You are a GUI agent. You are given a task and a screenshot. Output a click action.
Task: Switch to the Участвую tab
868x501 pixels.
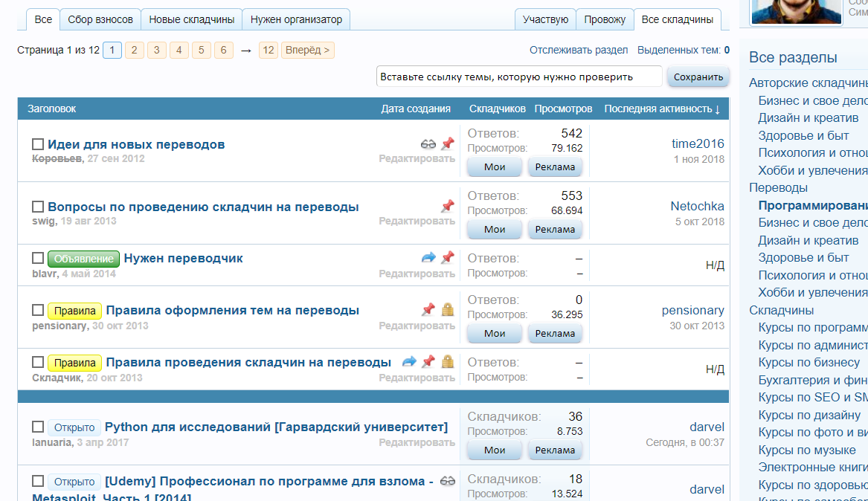coord(545,19)
